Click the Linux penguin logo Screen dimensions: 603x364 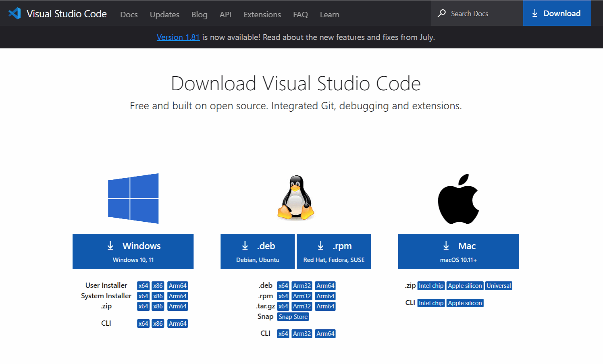coord(296,198)
